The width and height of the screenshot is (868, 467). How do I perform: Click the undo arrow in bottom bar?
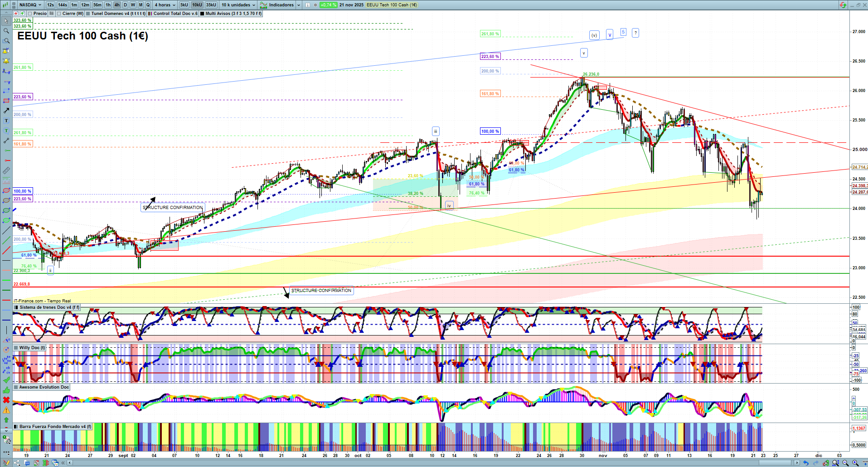[x=805, y=463]
